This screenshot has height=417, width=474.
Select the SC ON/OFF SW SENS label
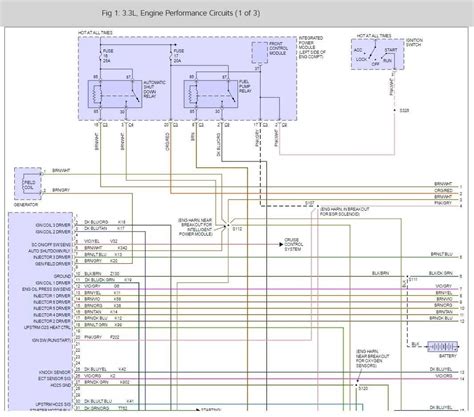pyautogui.click(x=51, y=245)
